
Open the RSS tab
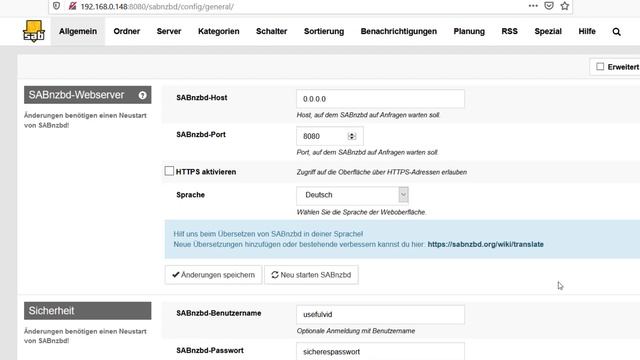tap(509, 31)
